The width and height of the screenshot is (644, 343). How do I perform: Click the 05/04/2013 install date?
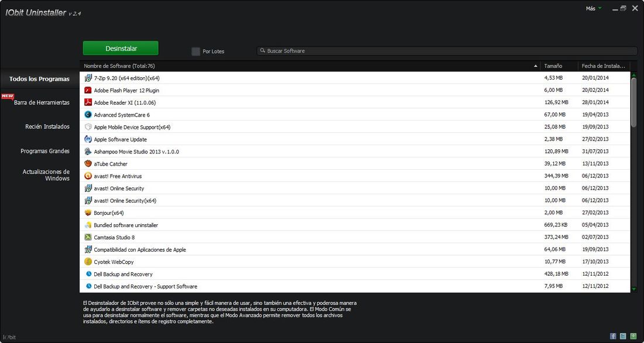[x=595, y=225]
